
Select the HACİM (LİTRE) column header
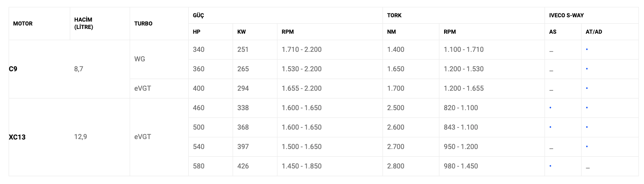84,23
